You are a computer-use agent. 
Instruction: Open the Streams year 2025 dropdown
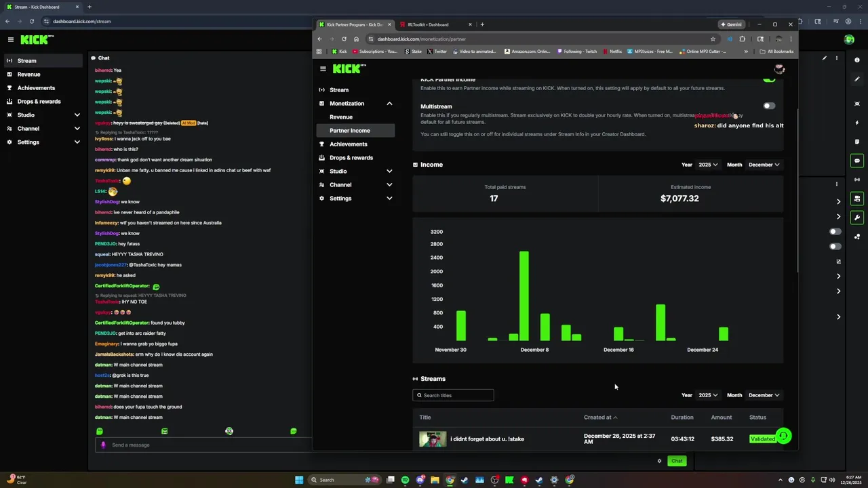point(708,395)
